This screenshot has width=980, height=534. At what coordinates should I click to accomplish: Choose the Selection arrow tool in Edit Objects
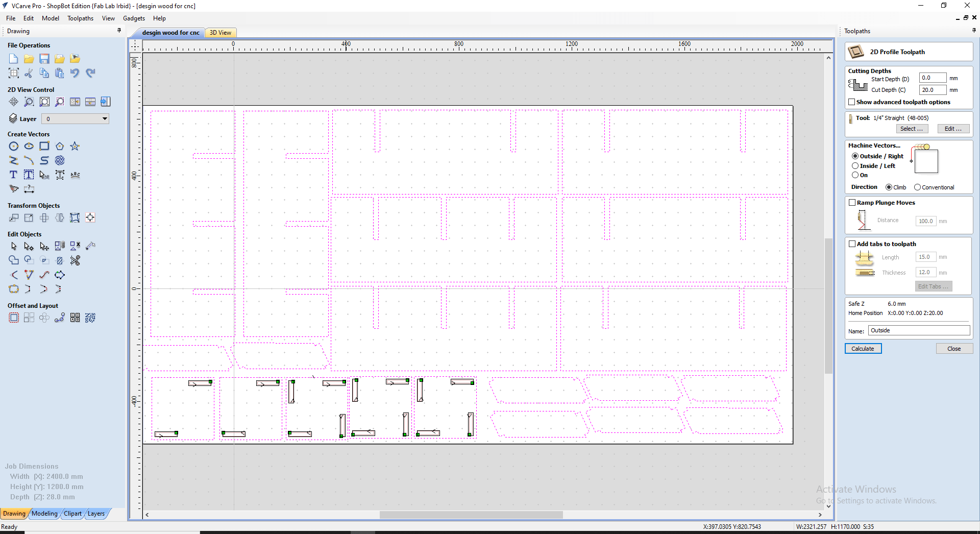14,246
